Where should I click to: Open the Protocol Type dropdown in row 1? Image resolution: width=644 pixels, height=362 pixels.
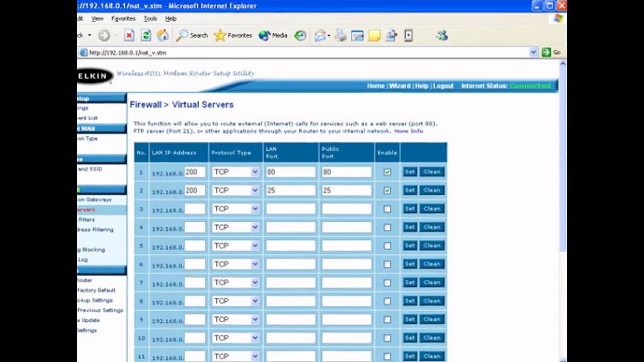coord(235,172)
